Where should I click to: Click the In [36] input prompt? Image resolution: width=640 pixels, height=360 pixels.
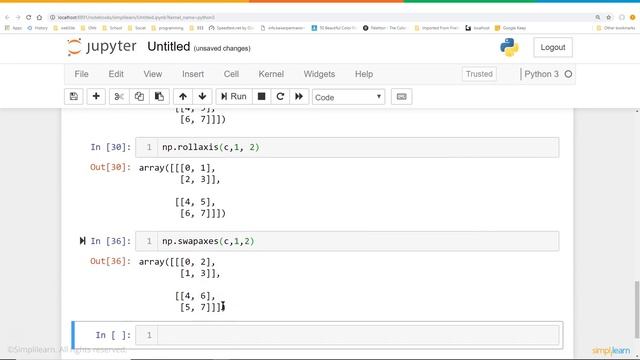(111, 241)
